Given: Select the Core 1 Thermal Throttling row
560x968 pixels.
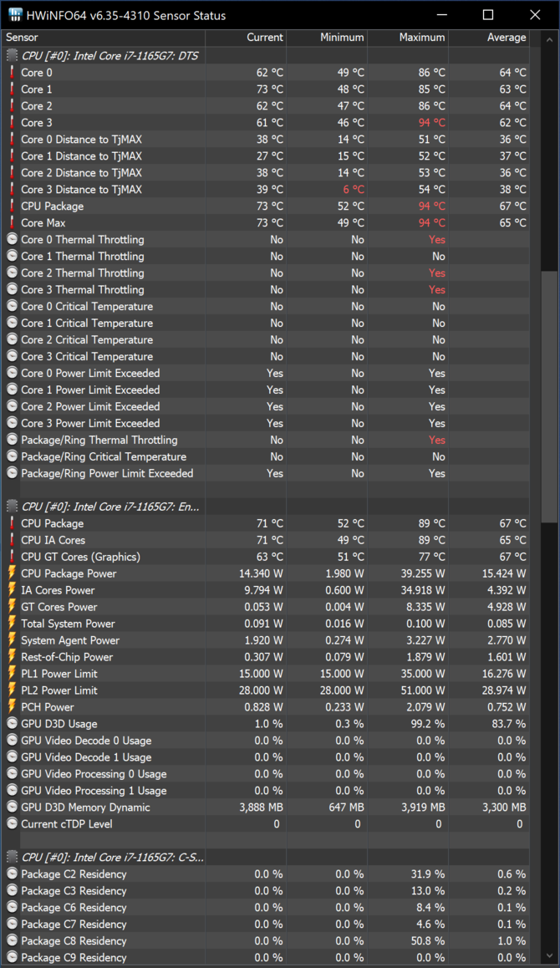Looking at the screenshot, I should (x=266, y=256).
